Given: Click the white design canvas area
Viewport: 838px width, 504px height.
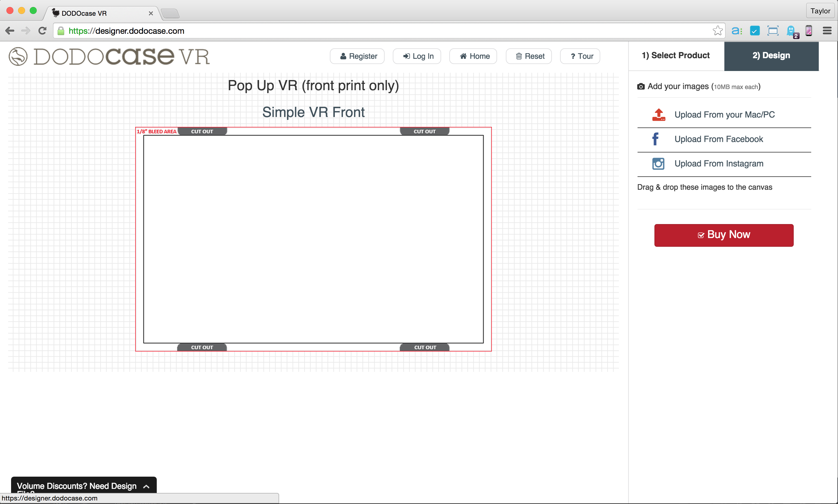Looking at the screenshot, I should 313,239.
